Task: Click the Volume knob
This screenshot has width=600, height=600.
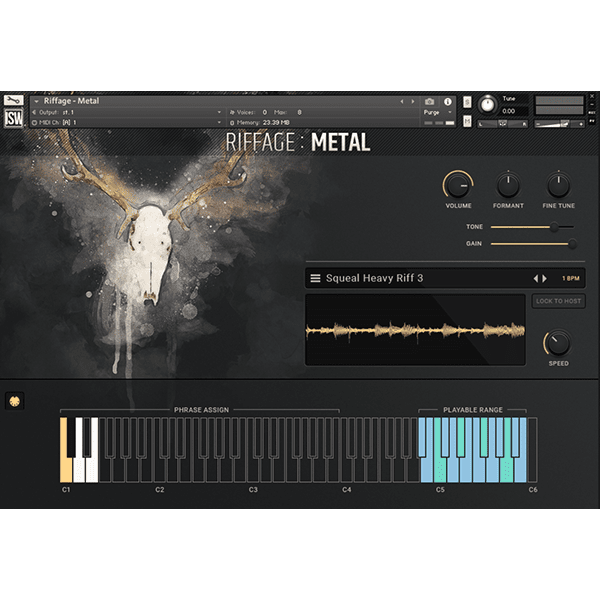Action: click(x=458, y=185)
